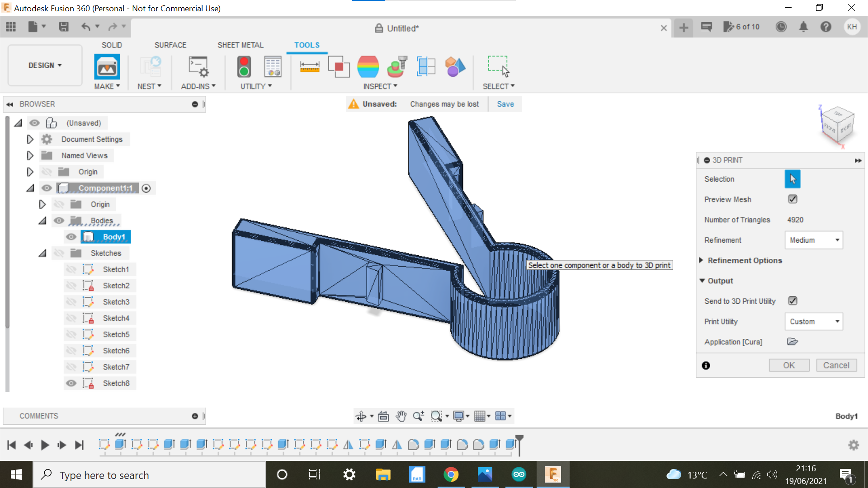The width and height of the screenshot is (868, 488).
Task: Click the Cancel button in 3D Print
Action: tap(836, 365)
